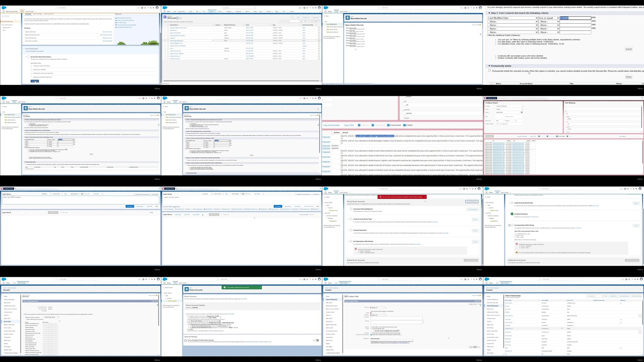Open the API Type dropdown in Configure Import
The height and width of the screenshot is (362, 644).
tap(509, 106)
